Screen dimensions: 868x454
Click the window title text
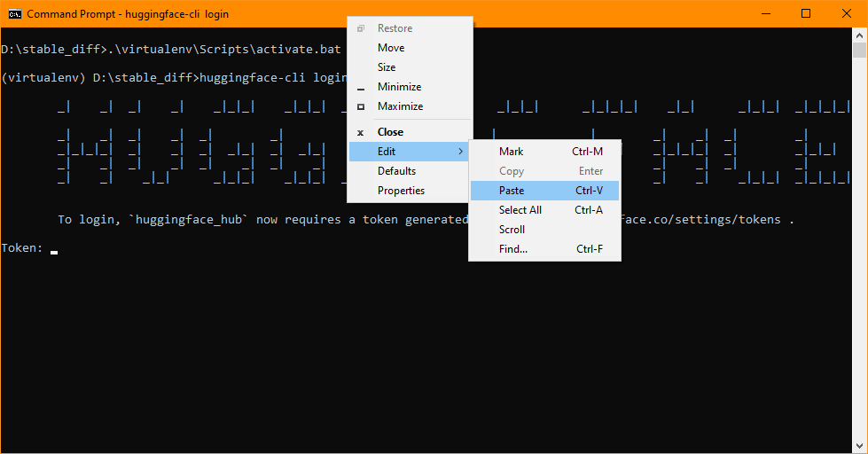pos(128,14)
